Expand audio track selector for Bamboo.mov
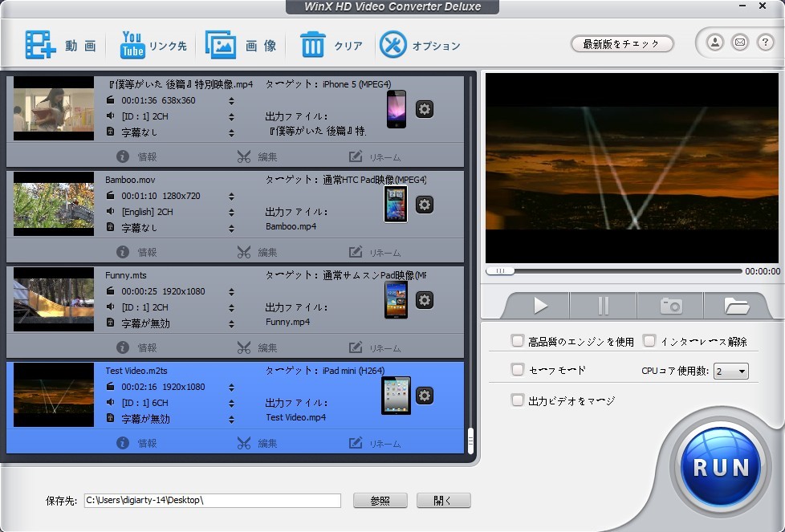The width and height of the screenshot is (785, 532). click(231, 212)
